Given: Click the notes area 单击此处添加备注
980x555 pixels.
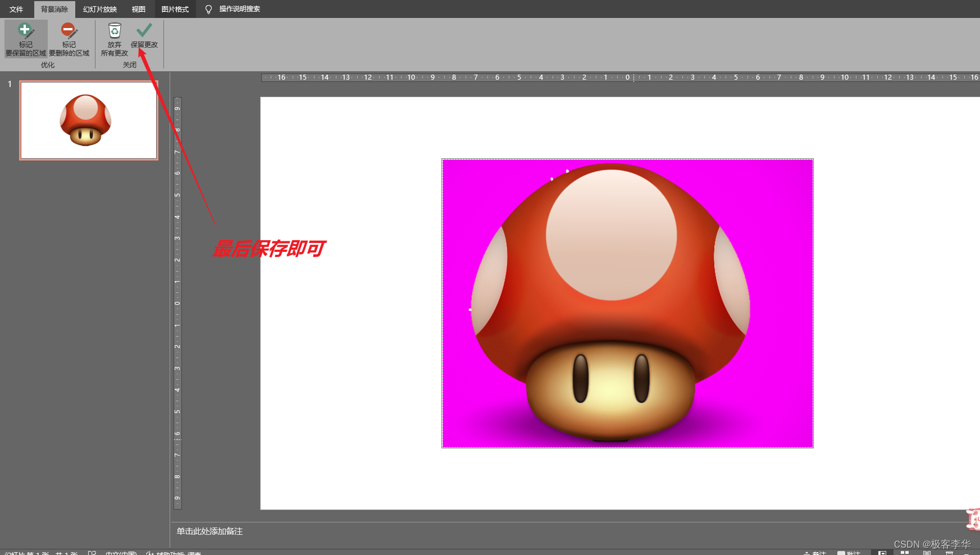Looking at the screenshot, I should pyautogui.click(x=209, y=531).
